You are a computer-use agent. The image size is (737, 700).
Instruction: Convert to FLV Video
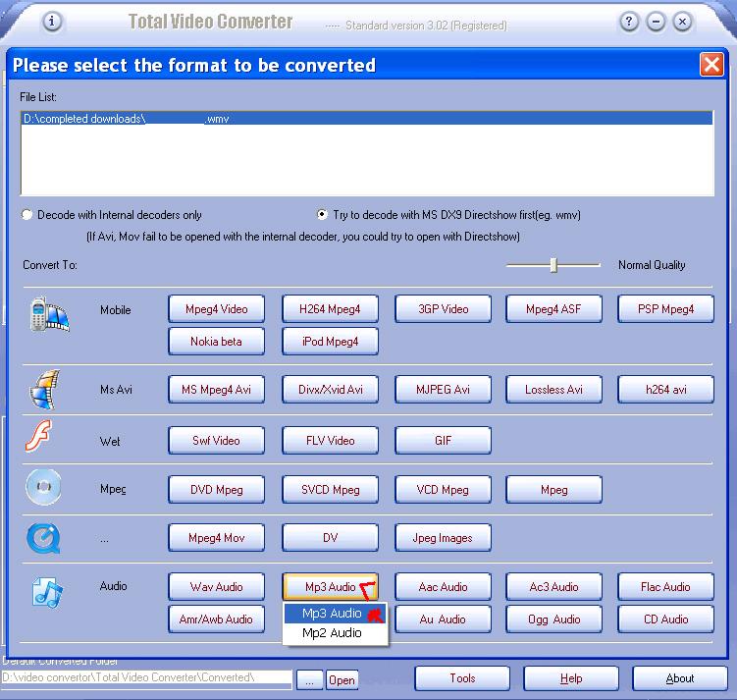(x=330, y=441)
